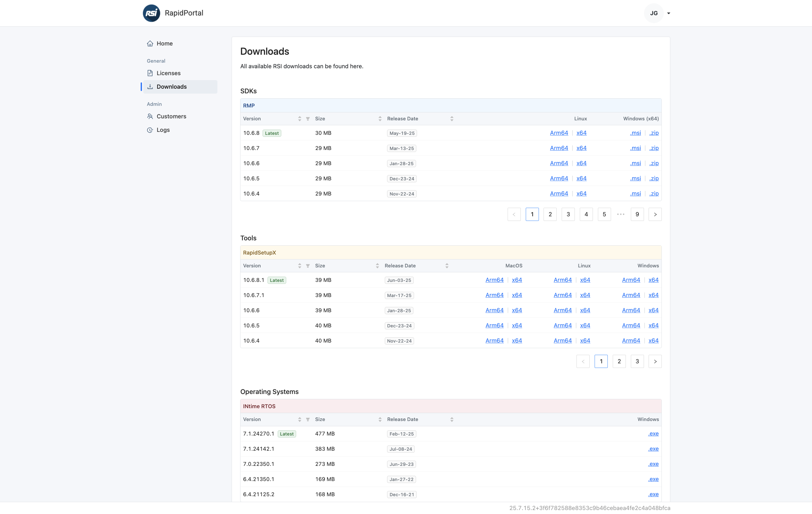Click the Logs clock icon
Screen dimensions: 812x514
pos(150,130)
